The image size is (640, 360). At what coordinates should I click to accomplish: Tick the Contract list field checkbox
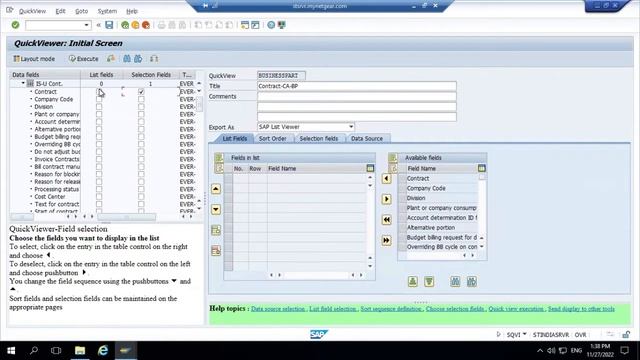(x=99, y=92)
